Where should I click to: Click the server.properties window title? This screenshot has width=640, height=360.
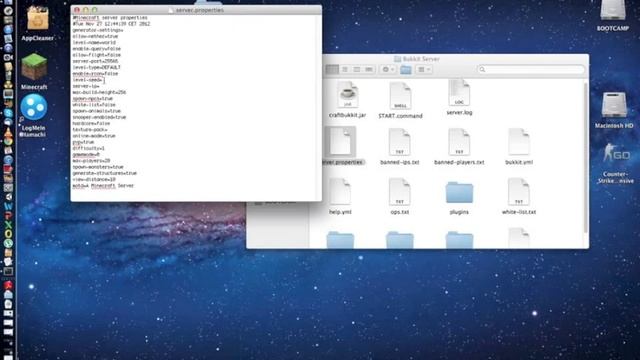coord(200,10)
